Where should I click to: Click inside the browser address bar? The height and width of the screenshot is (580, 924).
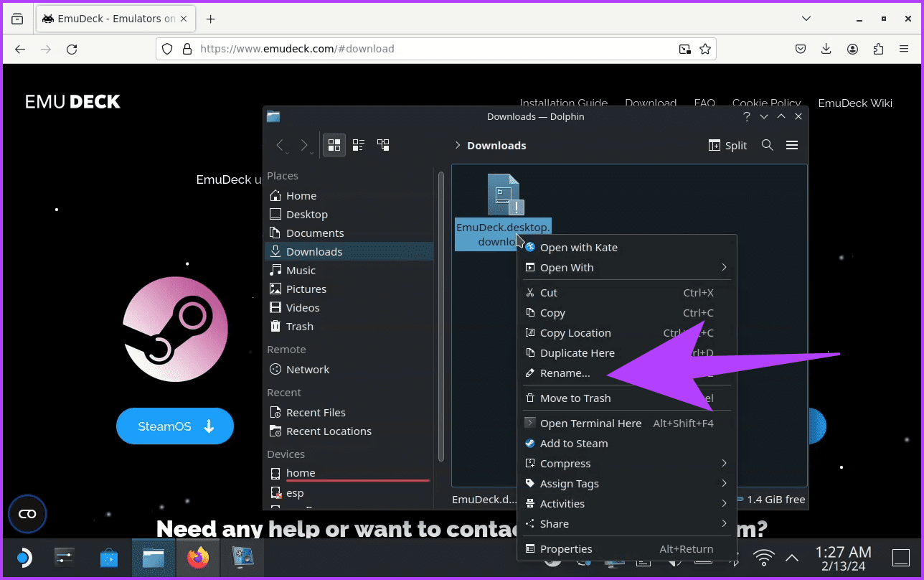pos(430,49)
